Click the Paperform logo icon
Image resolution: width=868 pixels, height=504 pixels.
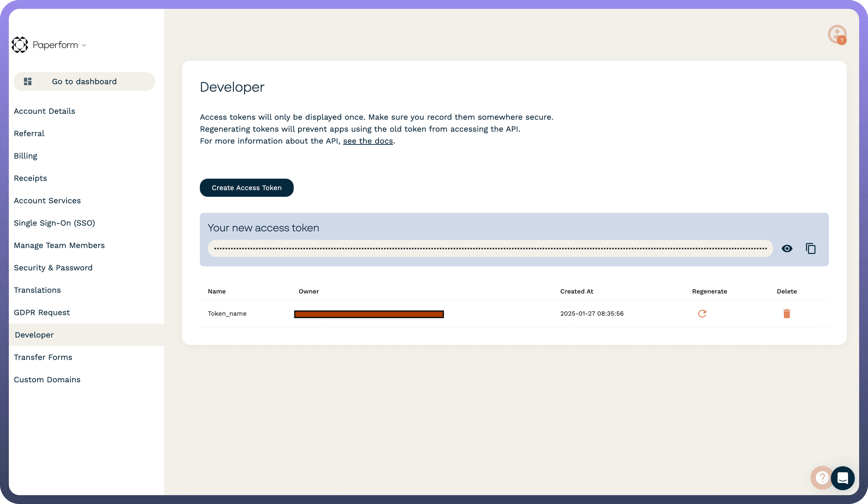pyautogui.click(x=20, y=45)
